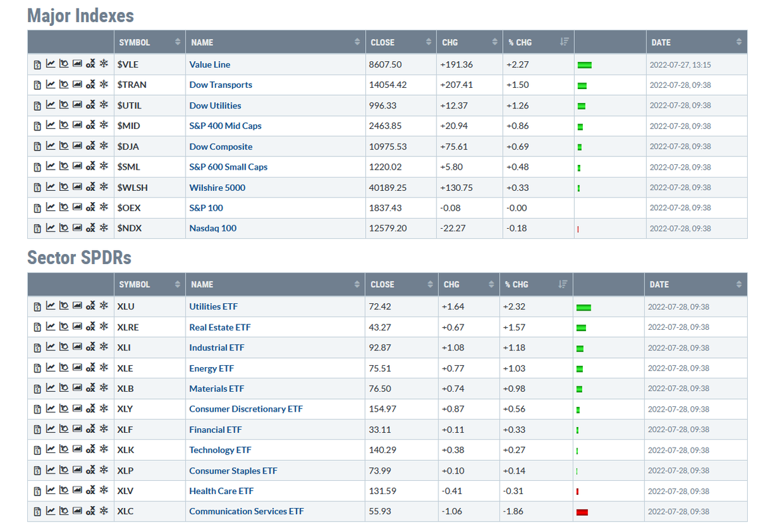The height and width of the screenshot is (532, 775).
Task: Open the Health Care ETF link
Action: pyautogui.click(x=222, y=491)
